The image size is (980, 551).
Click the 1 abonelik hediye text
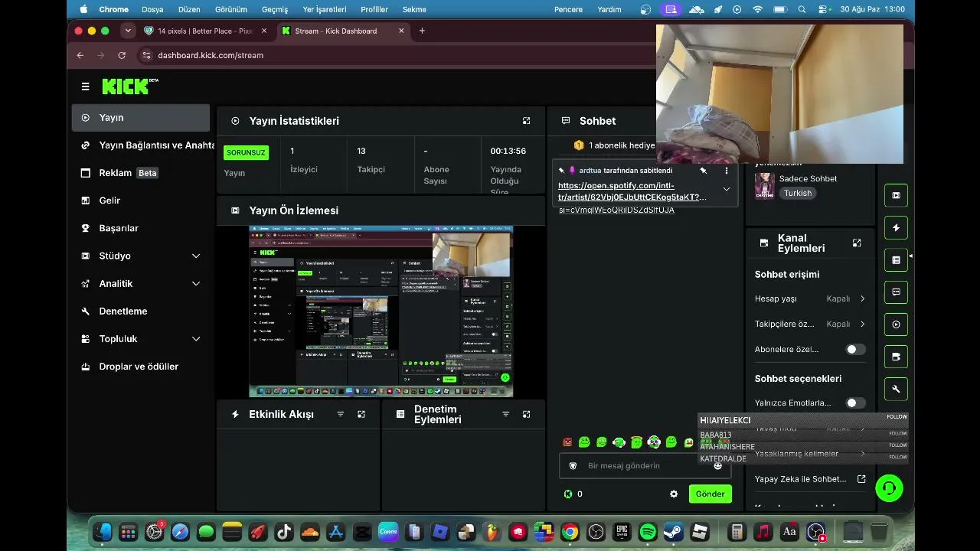pos(622,145)
